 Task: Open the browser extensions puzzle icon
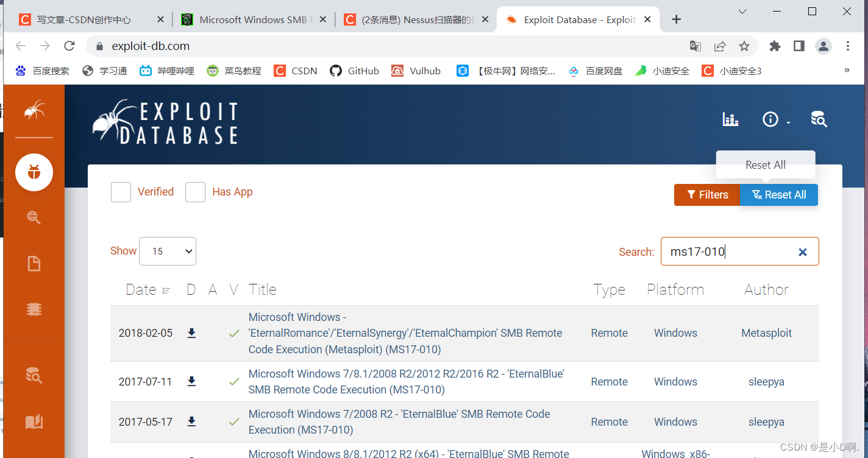[x=775, y=46]
